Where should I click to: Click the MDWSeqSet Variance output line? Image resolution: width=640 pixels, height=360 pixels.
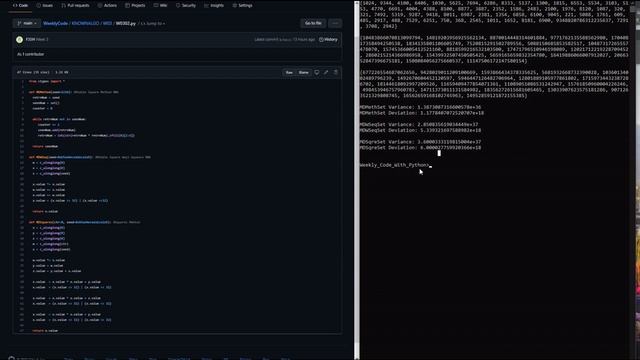[x=419, y=124]
